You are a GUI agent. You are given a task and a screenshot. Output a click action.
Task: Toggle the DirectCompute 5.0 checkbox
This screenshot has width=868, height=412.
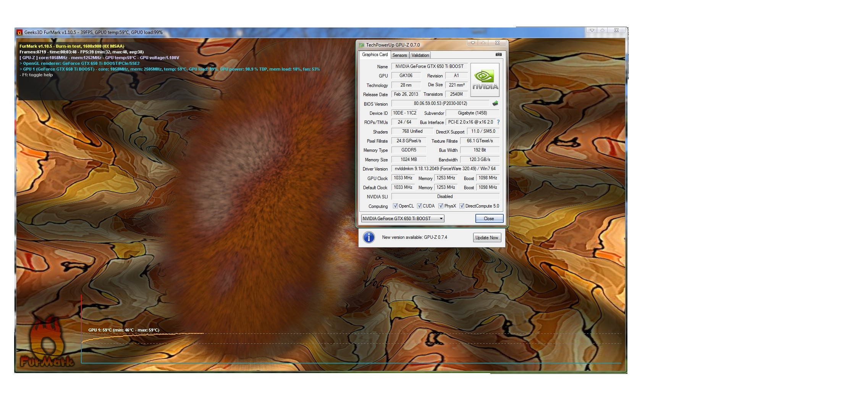(462, 206)
